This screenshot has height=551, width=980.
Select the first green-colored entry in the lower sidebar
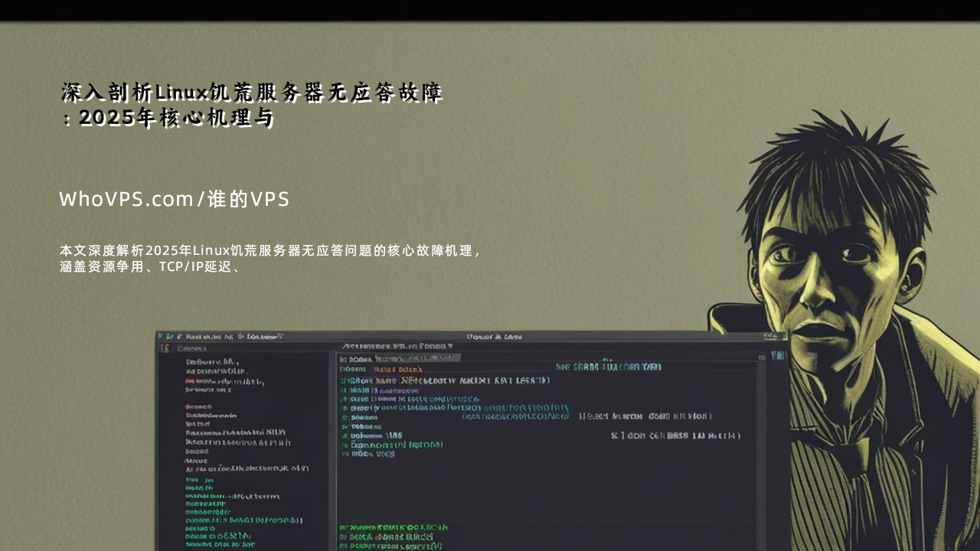(193, 480)
